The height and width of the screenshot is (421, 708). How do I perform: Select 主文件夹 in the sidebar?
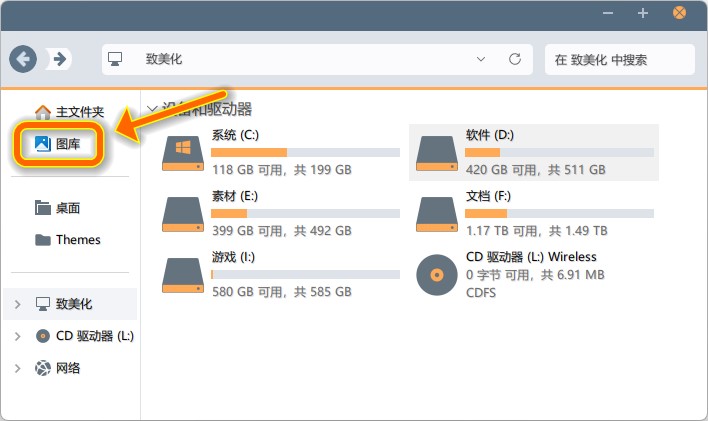(79, 111)
